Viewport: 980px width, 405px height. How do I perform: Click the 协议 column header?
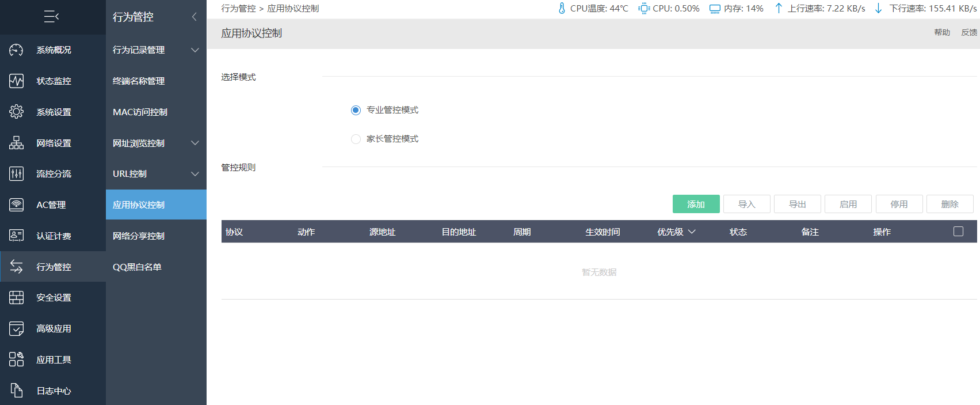[x=234, y=232]
